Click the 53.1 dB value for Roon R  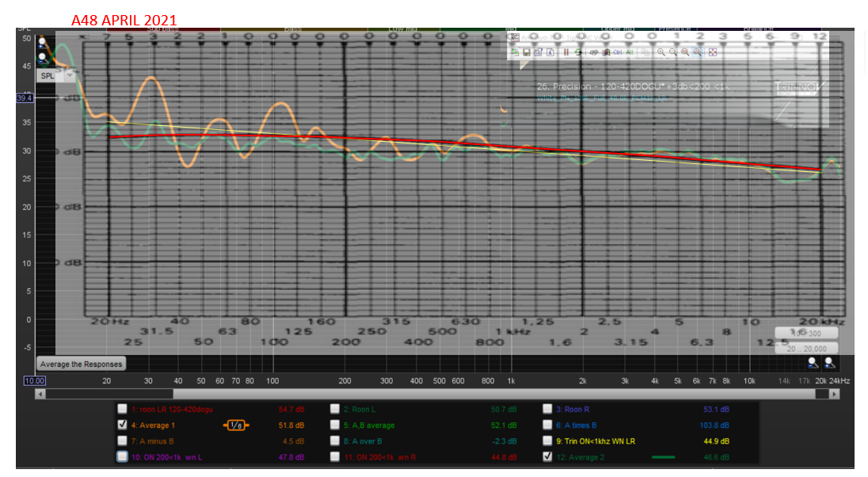[716, 410]
